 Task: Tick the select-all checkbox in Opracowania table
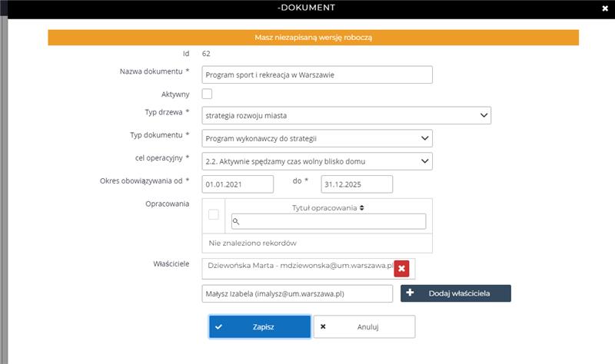pos(214,214)
